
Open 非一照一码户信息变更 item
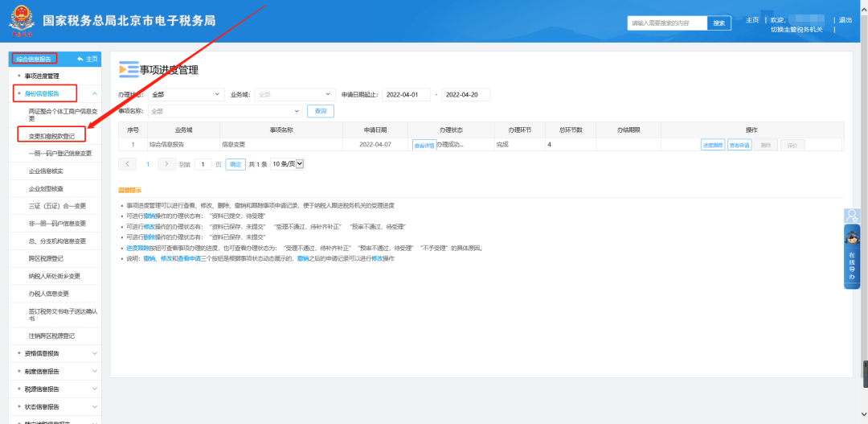pyautogui.click(x=57, y=224)
